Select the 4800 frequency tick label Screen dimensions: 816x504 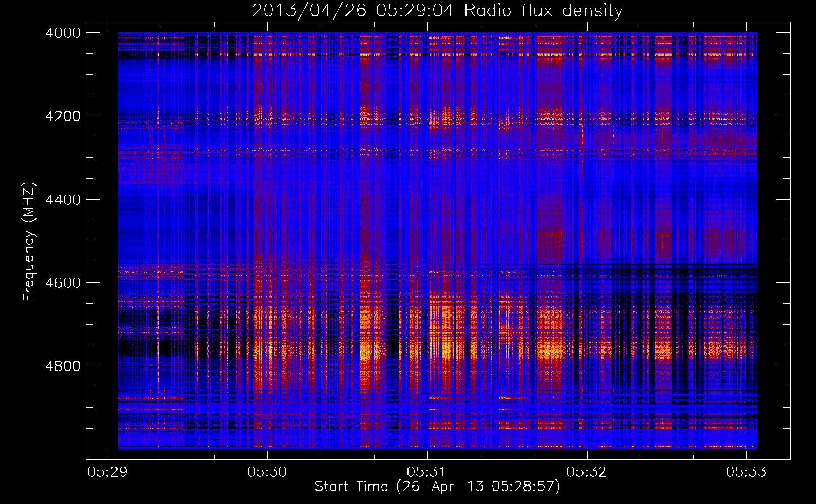point(63,366)
